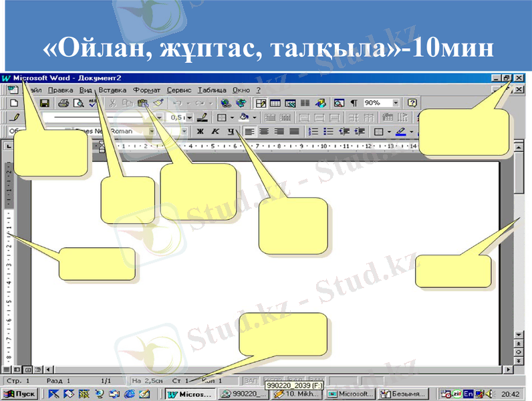Open the Drawing toolbar icon
The height and width of the screenshot is (401, 532).
[x=321, y=103]
